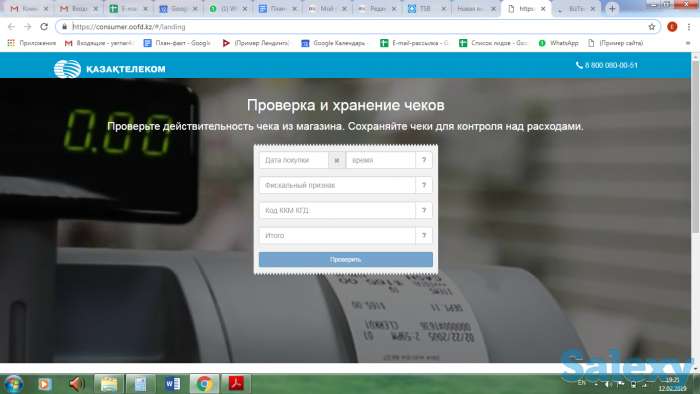This screenshot has width=700, height=394.
Task: Click into the Время field
Action: pyautogui.click(x=381, y=160)
